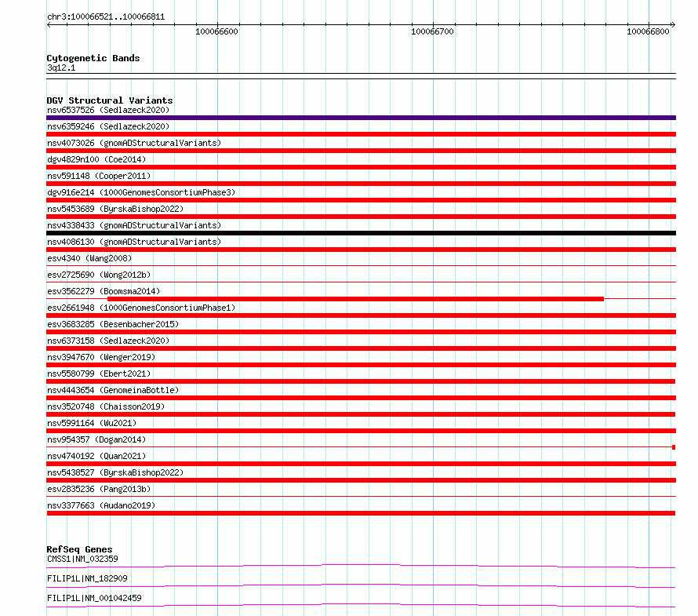Open nsv4086130 (gnomADStructuralVariants) label
The height and width of the screenshot is (616, 698).
[134, 242]
